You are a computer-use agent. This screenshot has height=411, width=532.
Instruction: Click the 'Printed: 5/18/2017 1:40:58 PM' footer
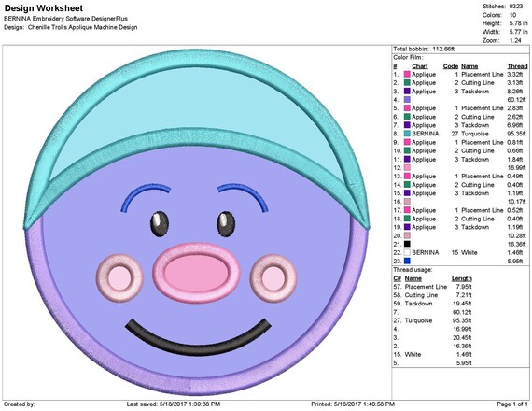coord(353,404)
